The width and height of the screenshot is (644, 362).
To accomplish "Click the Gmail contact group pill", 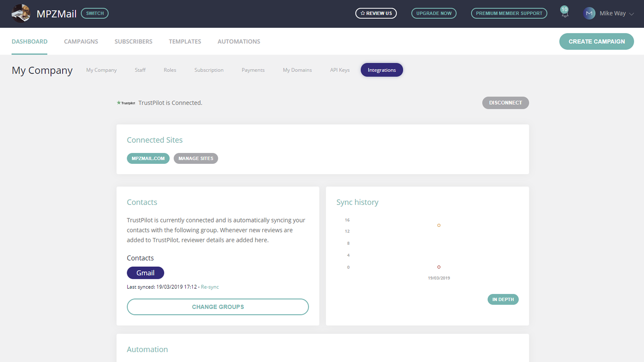I will (145, 273).
